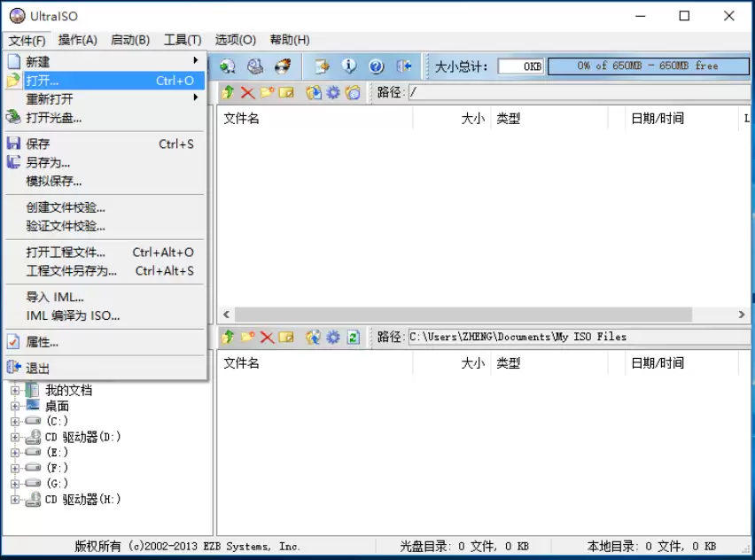
Task: Expand the 我的文档 tree node
Action: [x=15, y=391]
